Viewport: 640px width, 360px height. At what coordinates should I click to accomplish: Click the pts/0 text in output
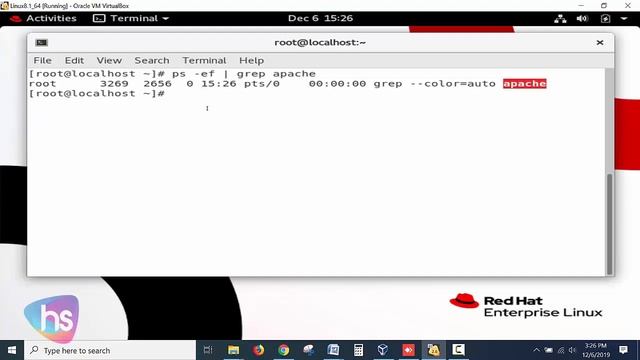click(x=262, y=84)
